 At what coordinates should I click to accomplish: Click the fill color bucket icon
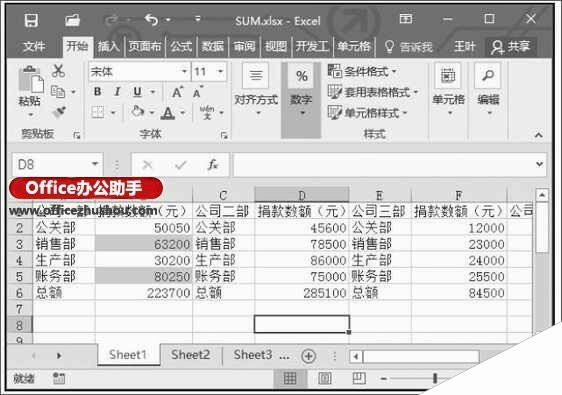[138, 112]
